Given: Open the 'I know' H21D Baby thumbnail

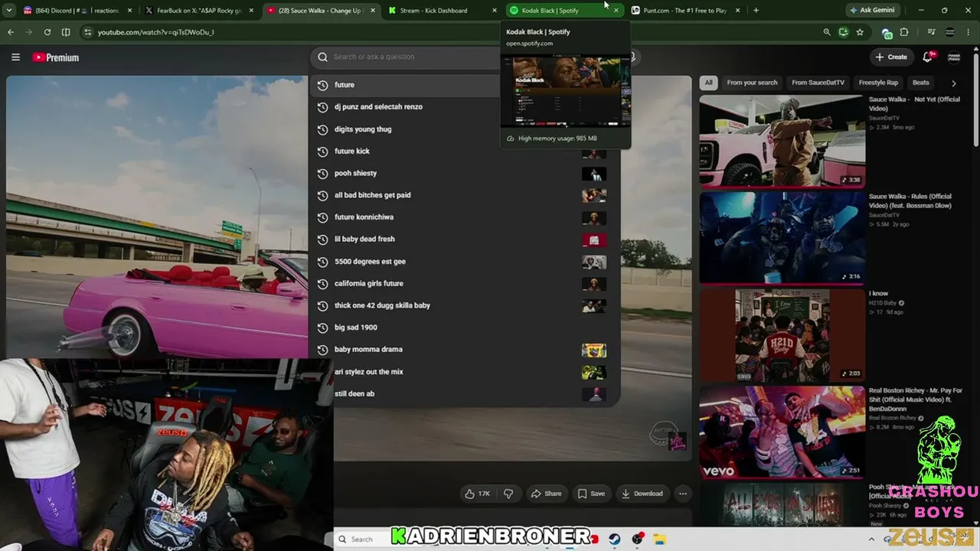Looking at the screenshot, I should [x=782, y=335].
